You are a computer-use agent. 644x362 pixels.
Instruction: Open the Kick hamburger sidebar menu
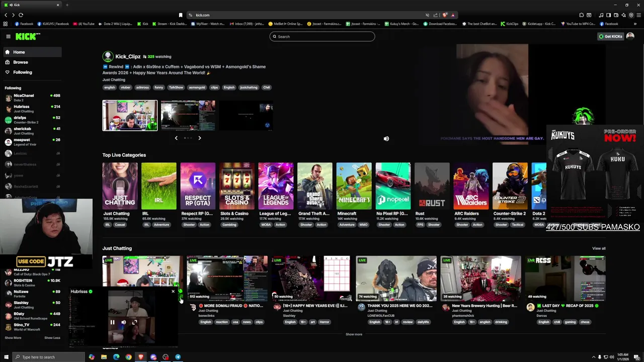8,36
